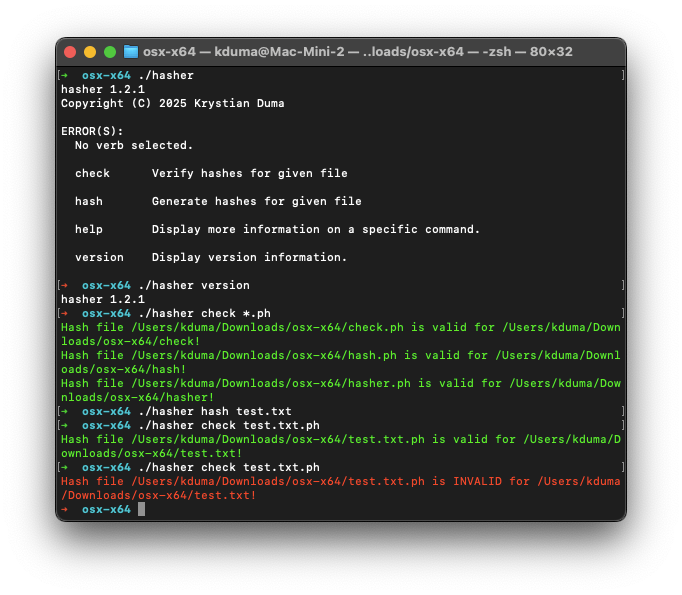
Task: Click 'Display version information.' description
Action: click(x=249, y=257)
